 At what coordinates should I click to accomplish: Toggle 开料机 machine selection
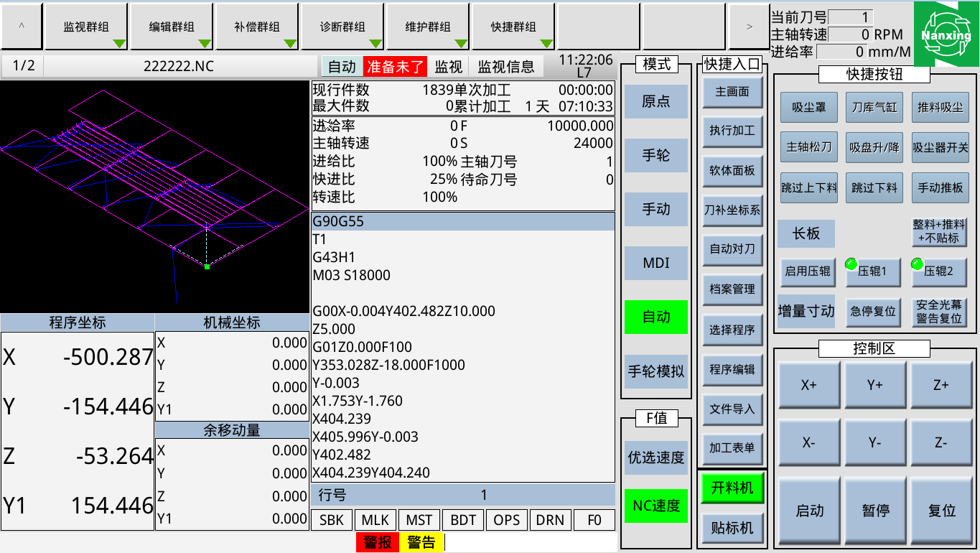pos(732,488)
